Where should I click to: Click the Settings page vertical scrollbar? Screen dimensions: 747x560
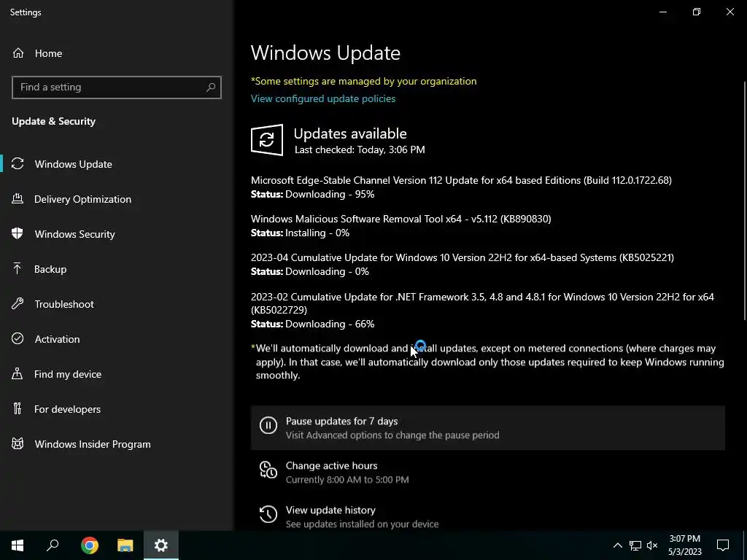744,200
